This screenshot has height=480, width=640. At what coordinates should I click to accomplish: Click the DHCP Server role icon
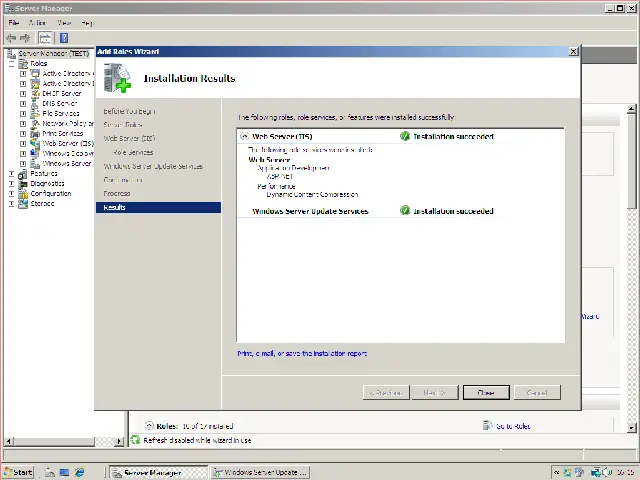36,93
